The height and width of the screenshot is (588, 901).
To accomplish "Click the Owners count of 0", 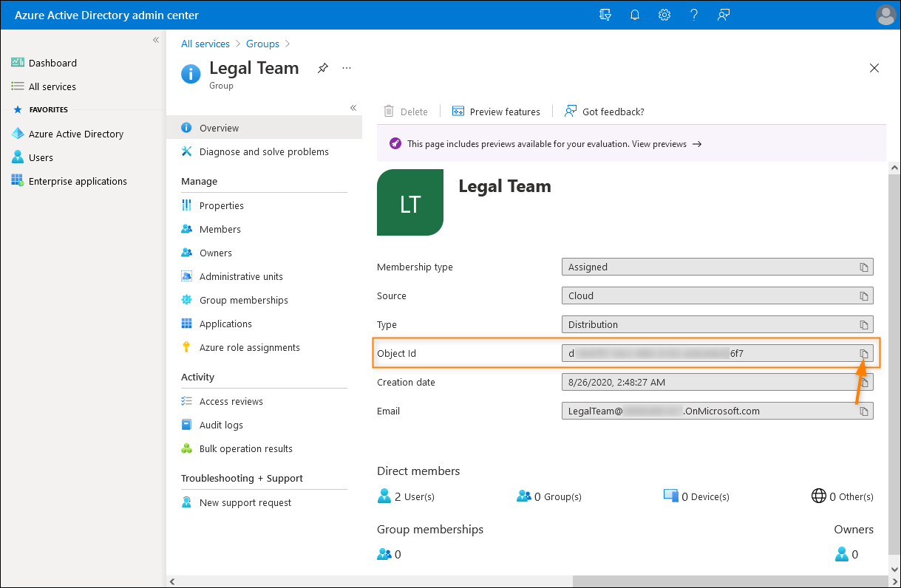I will [x=847, y=554].
